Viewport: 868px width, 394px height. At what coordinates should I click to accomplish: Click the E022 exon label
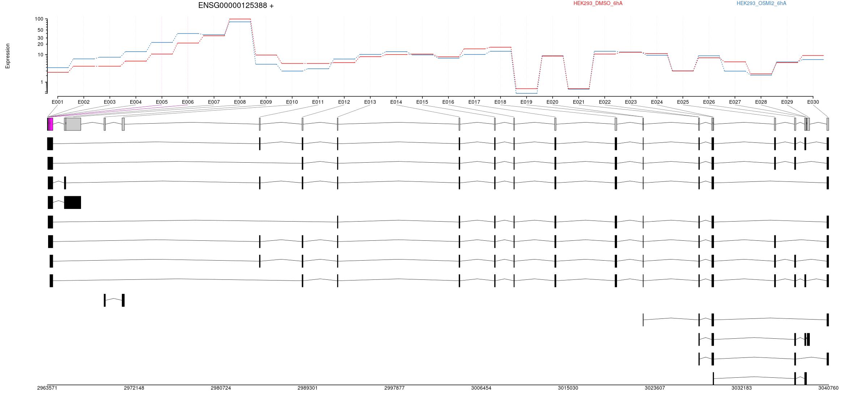pyautogui.click(x=605, y=102)
